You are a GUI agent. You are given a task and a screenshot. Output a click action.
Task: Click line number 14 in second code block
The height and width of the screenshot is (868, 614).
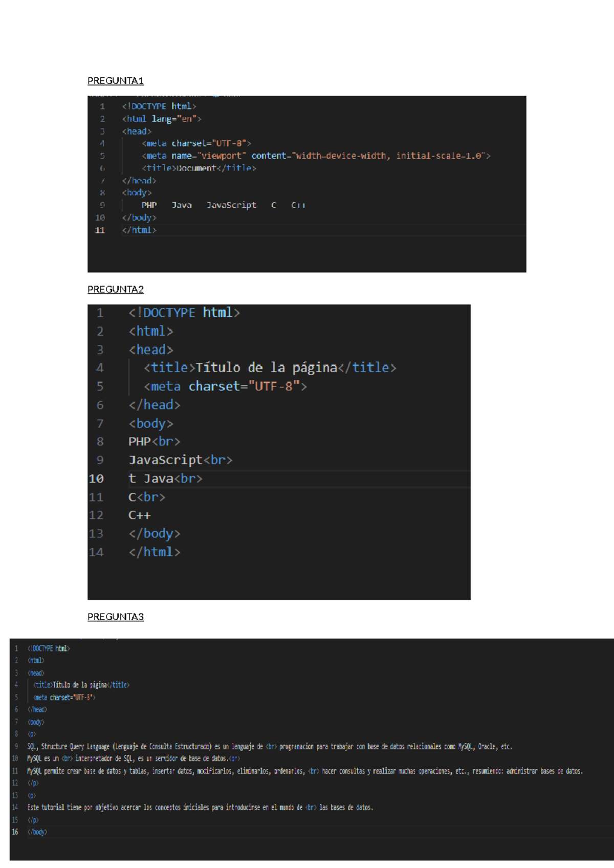[x=96, y=552]
